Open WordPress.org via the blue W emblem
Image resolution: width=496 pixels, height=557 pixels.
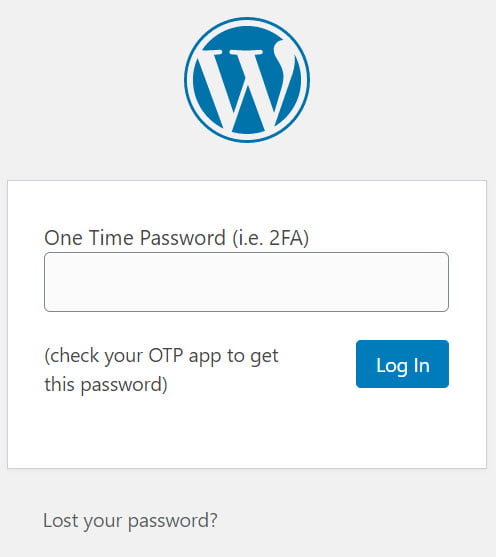coord(247,80)
